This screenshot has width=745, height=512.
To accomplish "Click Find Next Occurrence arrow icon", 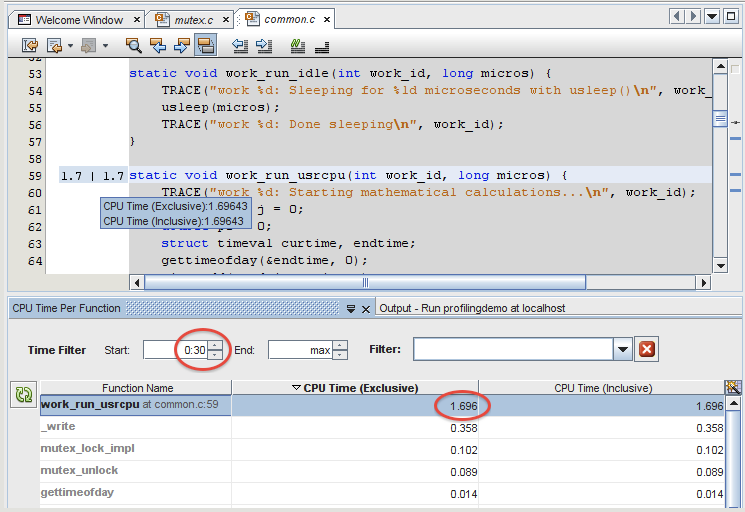I will [x=181, y=45].
